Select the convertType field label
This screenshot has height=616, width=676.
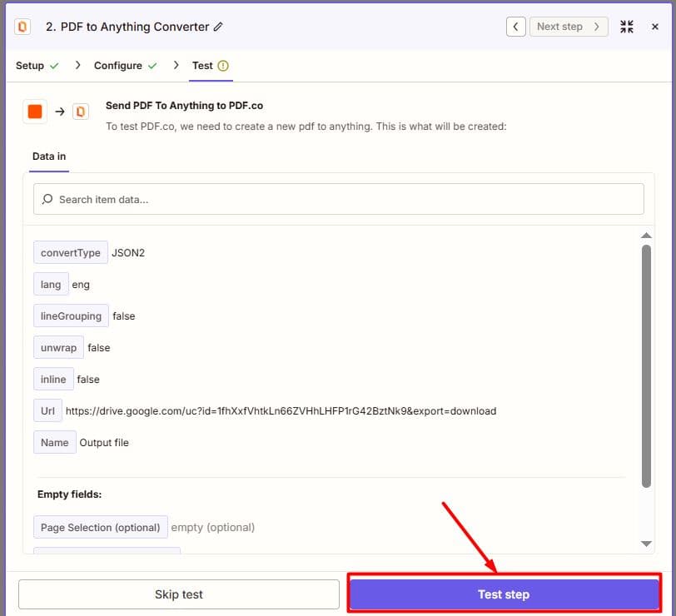tap(71, 252)
